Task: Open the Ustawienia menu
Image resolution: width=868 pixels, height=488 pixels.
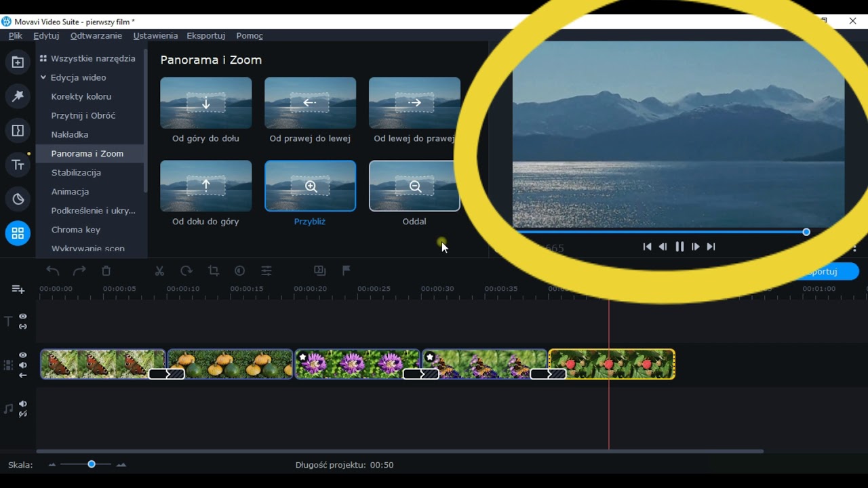Action: (x=155, y=35)
